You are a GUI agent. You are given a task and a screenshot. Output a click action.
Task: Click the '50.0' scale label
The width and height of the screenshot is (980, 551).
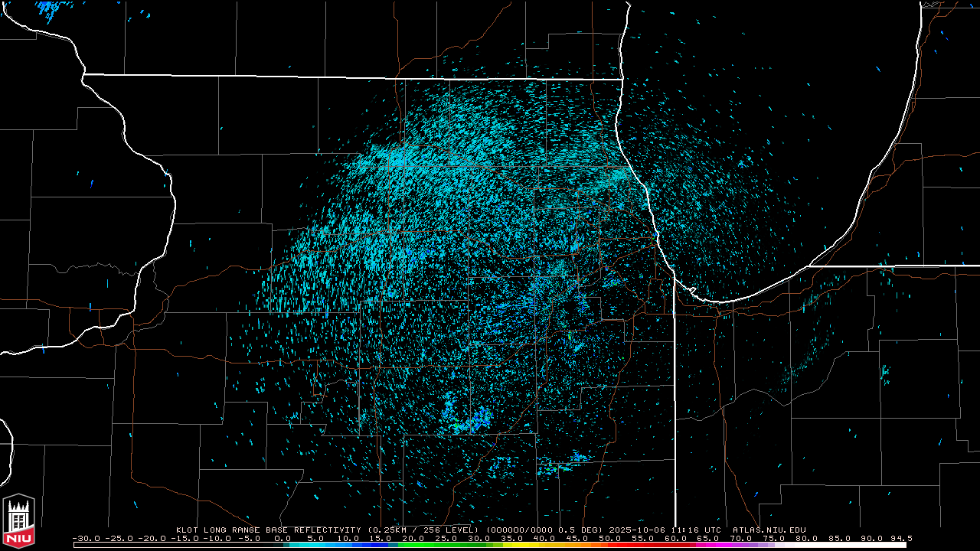click(609, 539)
